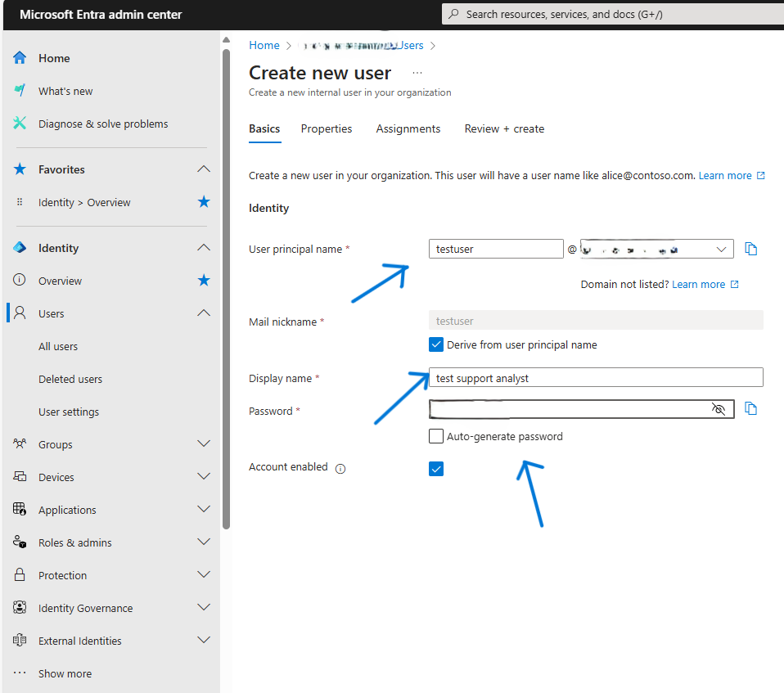Select the Users icon in the sidebar
The height and width of the screenshot is (693, 784).
18,313
